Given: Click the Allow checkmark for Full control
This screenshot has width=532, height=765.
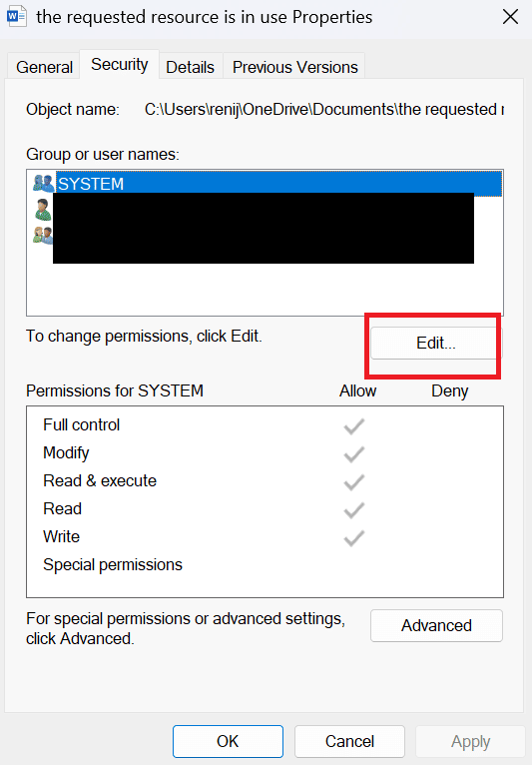Looking at the screenshot, I should (x=354, y=425).
